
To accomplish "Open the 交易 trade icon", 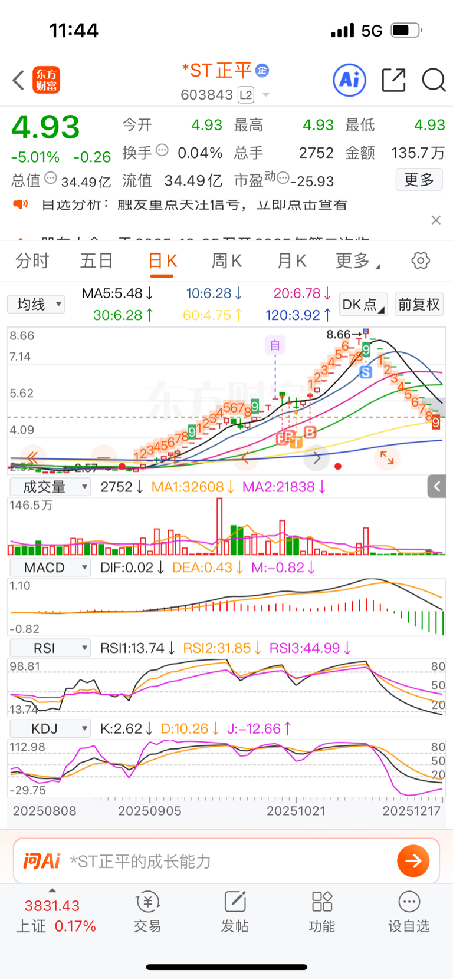I will (x=147, y=912).
